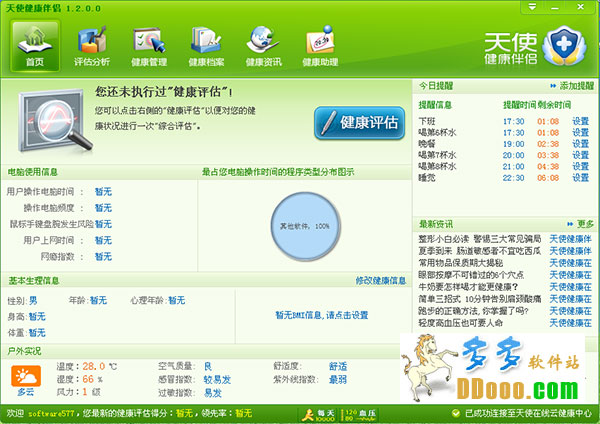Image resolution: width=600 pixels, height=424 pixels.
Task: Open the 健康管理 toolbar icon
Action: point(149,46)
